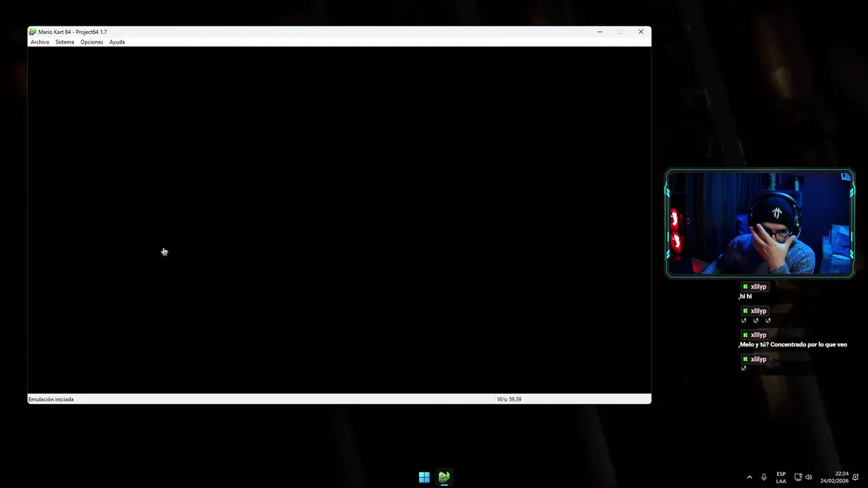This screenshot has width=868, height=488.
Task: Show hidden system tray icons
Action: 749,477
